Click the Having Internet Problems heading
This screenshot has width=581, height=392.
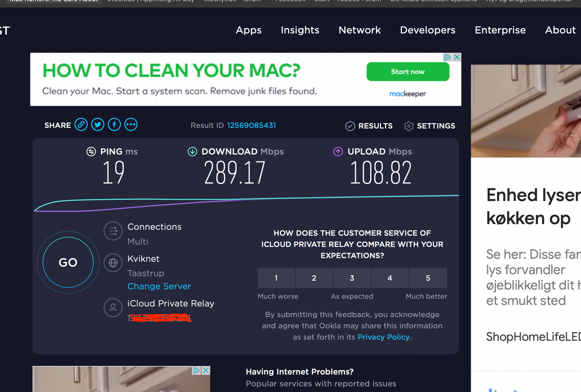point(300,372)
